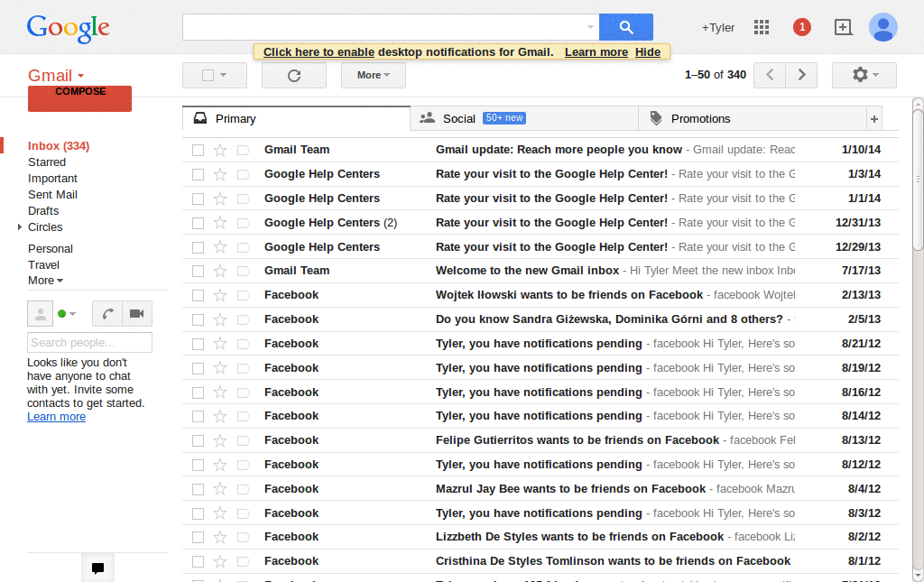Expand the Circles label in sidebar
924x582 pixels.
(20, 226)
